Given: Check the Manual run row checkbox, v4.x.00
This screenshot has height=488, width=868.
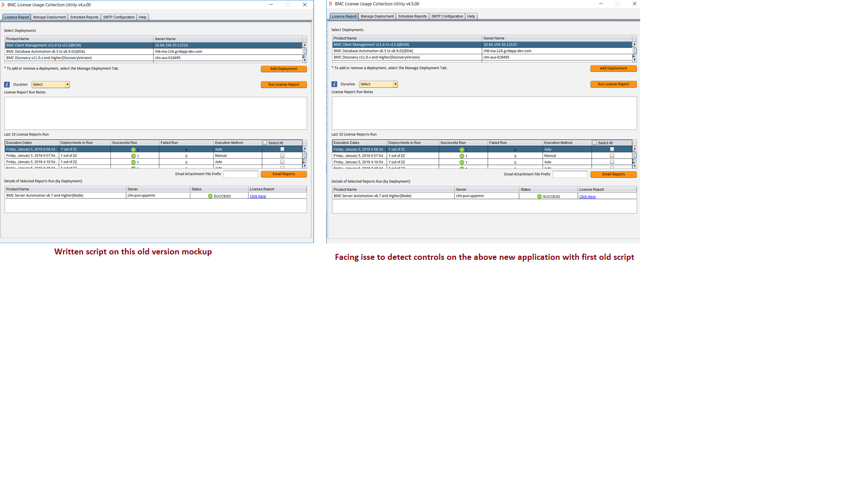Looking at the screenshot, I should point(282,155).
